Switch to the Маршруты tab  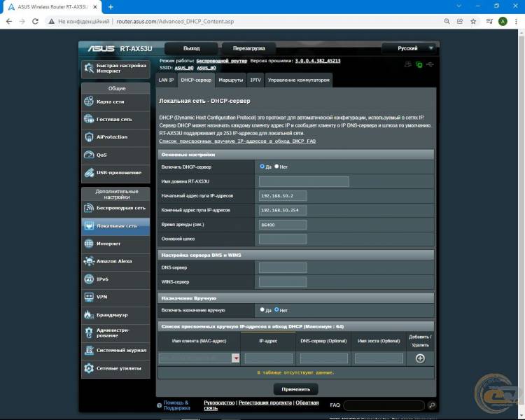tap(231, 80)
